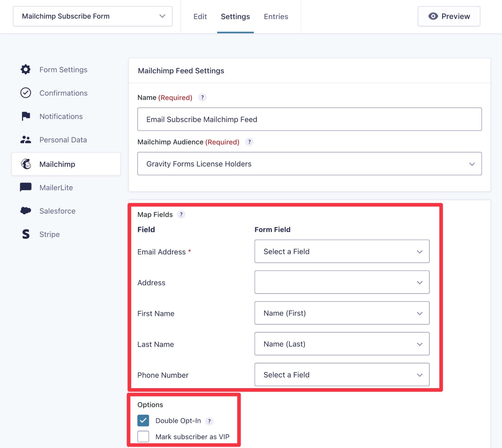The height and width of the screenshot is (448, 502).
Task: Select Mailchimp in the settings sidebar
Action: 66,164
